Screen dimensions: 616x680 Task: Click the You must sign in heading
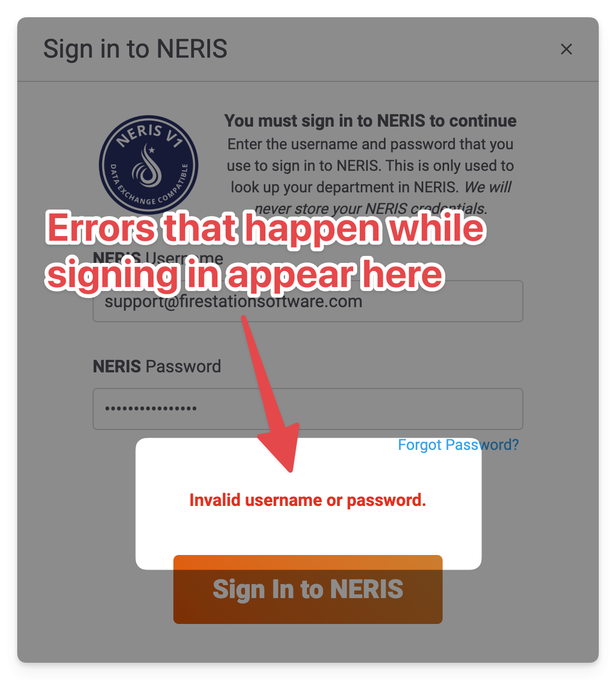(370, 121)
